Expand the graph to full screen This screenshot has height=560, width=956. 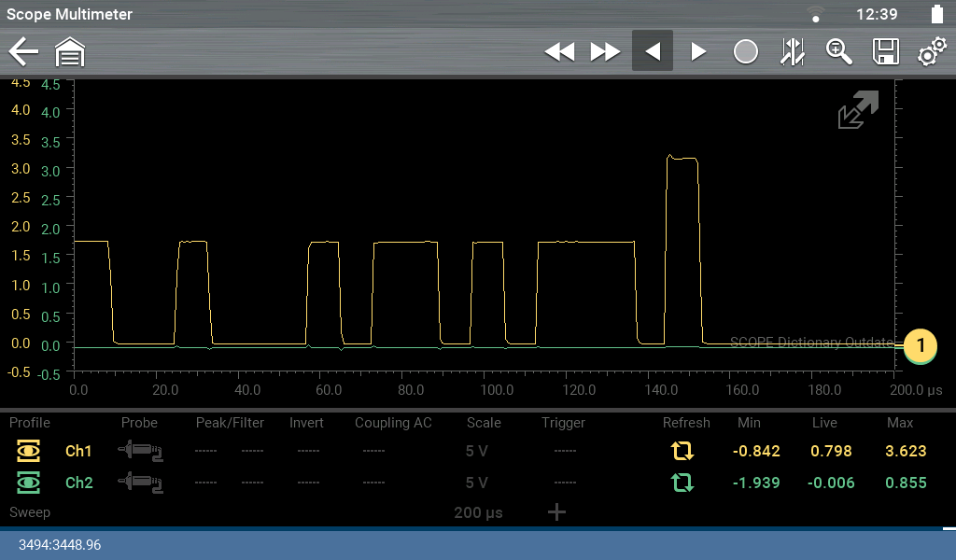click(x=857, y=110)
